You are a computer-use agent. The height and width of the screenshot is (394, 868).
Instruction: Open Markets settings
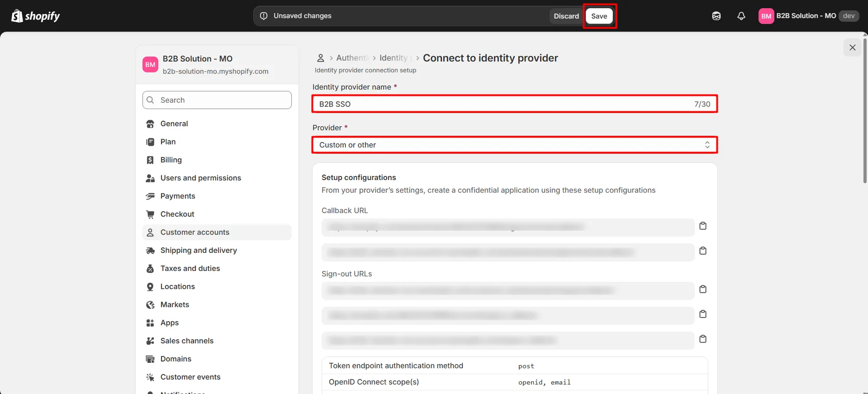coord(217,304)
